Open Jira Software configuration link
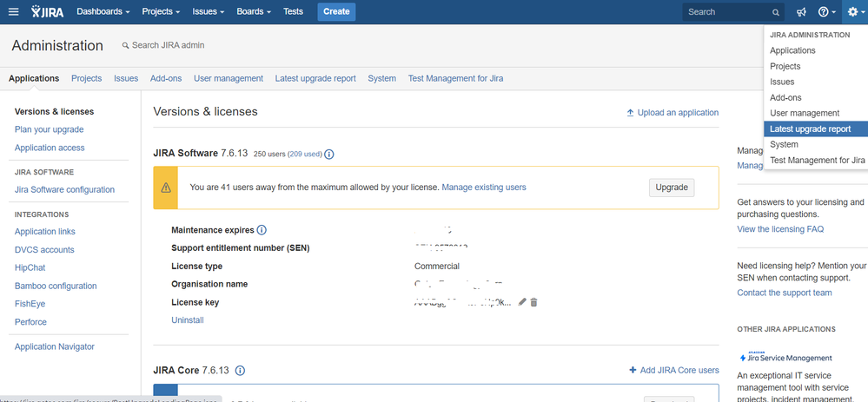868x402 pixels. point(65,189)
